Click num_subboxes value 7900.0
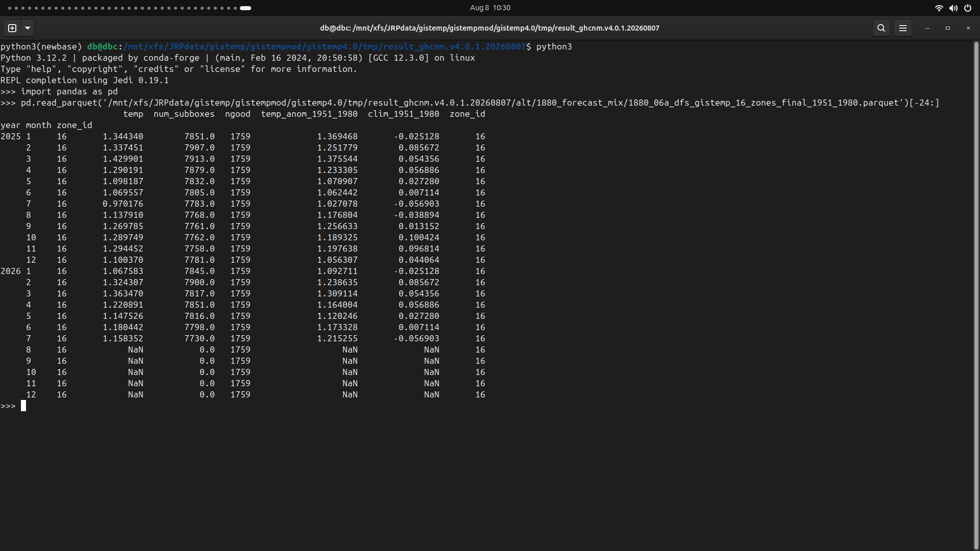Screen dimensions: 980x551 200,282
